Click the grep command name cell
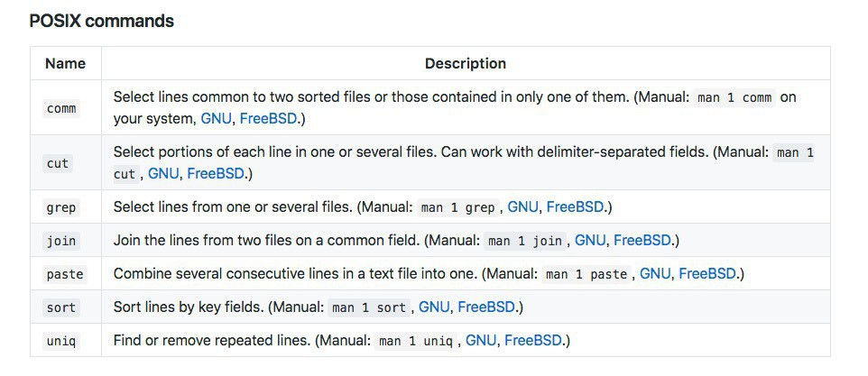The image size is (868, 376). coord(61,207)
